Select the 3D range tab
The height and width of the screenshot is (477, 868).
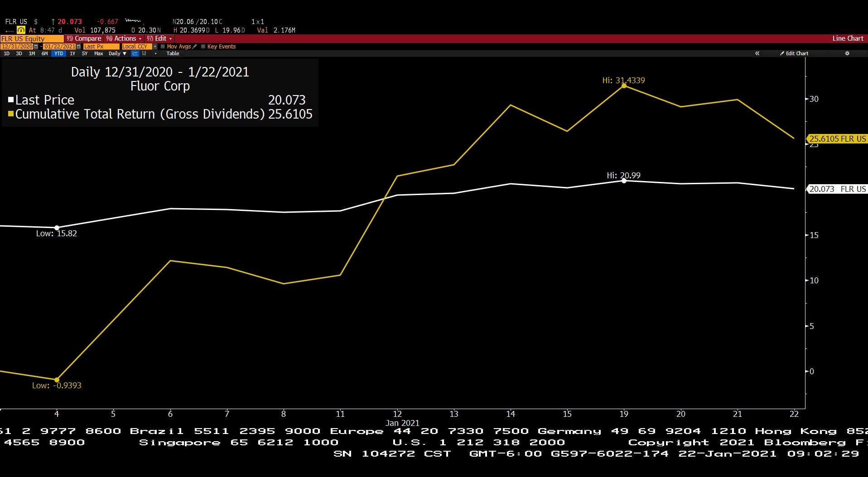tap(19, 53)
